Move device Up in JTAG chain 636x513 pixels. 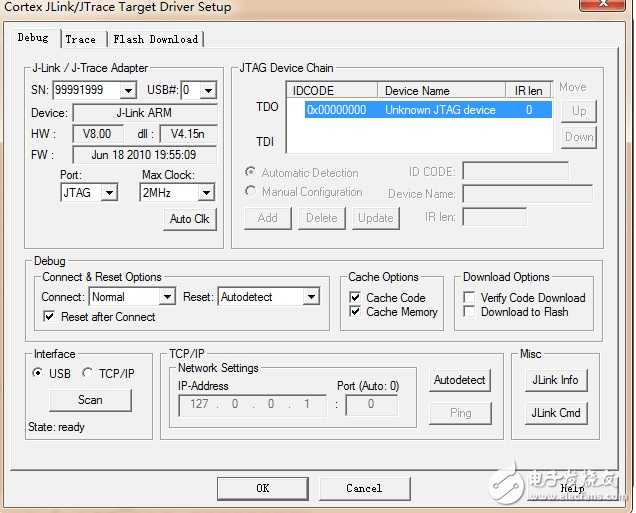[579, 111]
